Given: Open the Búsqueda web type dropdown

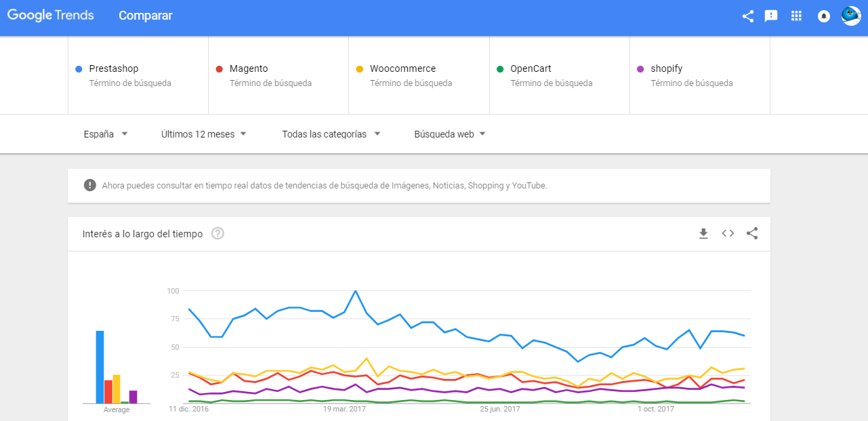Looking at the screenshot, I should pyautogui.click(x=450, y=134).
